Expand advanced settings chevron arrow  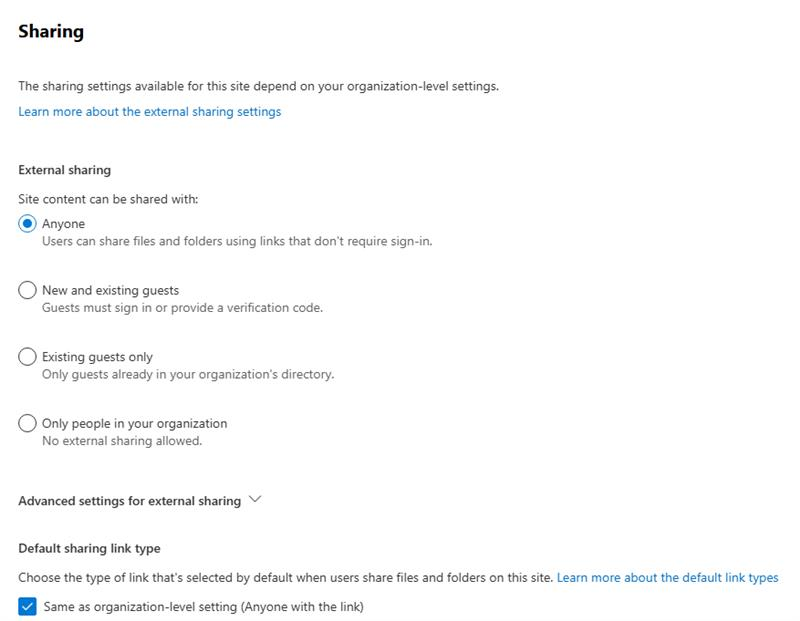pos(255,499)
